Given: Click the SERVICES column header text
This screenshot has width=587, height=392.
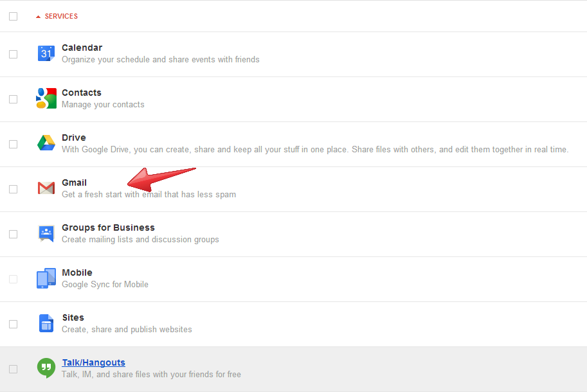Looking at the screenshot, I should click(x=61, y=16).
